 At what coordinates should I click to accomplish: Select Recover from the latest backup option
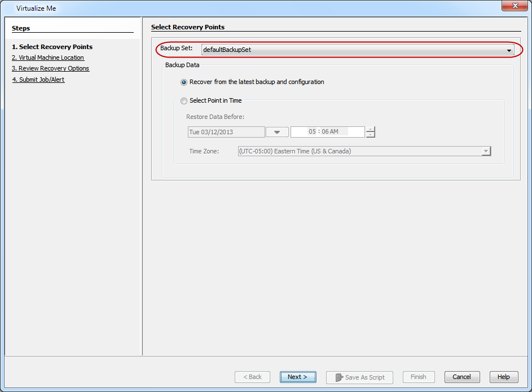click(x=184, y=82)
